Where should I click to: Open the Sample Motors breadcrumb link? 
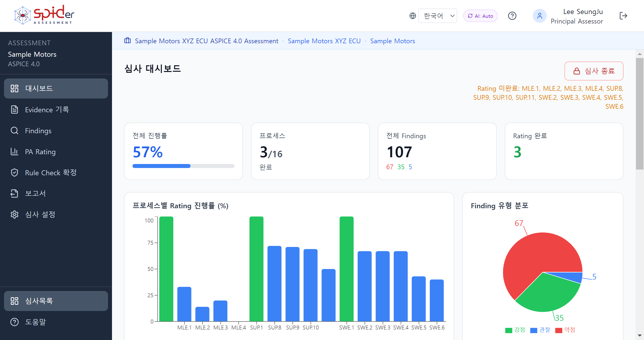click(x=392, y=41)
